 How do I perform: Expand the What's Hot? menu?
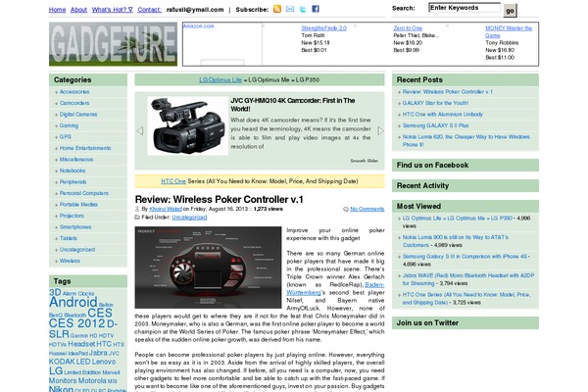pyautogui.click(x=112, y=10)
